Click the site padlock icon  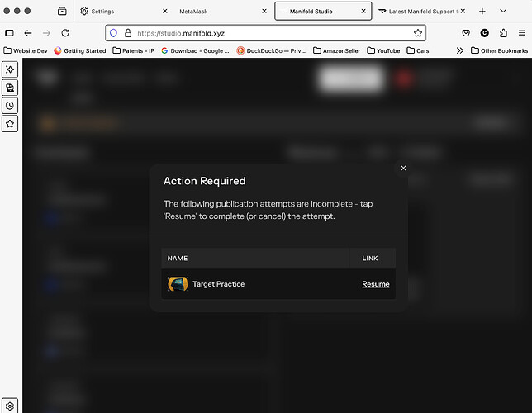(x=128, y=33)
